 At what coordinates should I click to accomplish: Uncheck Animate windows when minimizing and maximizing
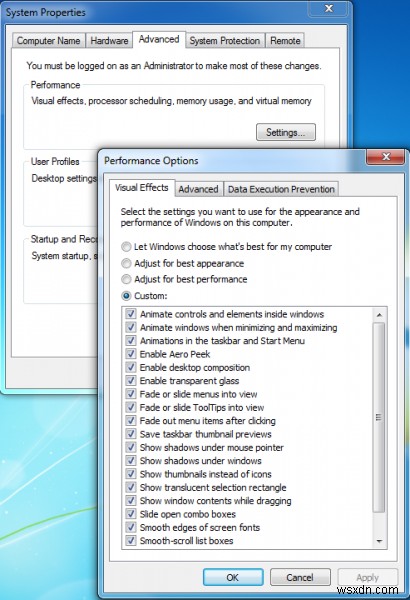pos(131,328)
